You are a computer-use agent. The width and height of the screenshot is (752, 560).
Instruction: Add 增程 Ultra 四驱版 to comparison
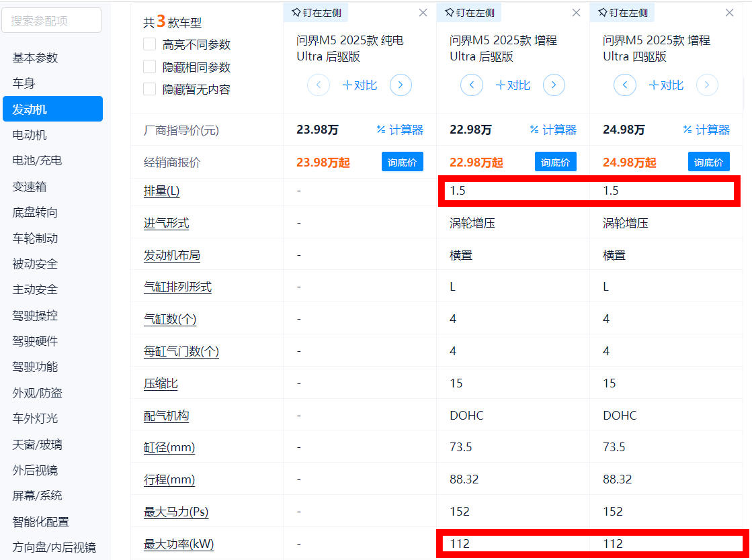pos(666,85)
